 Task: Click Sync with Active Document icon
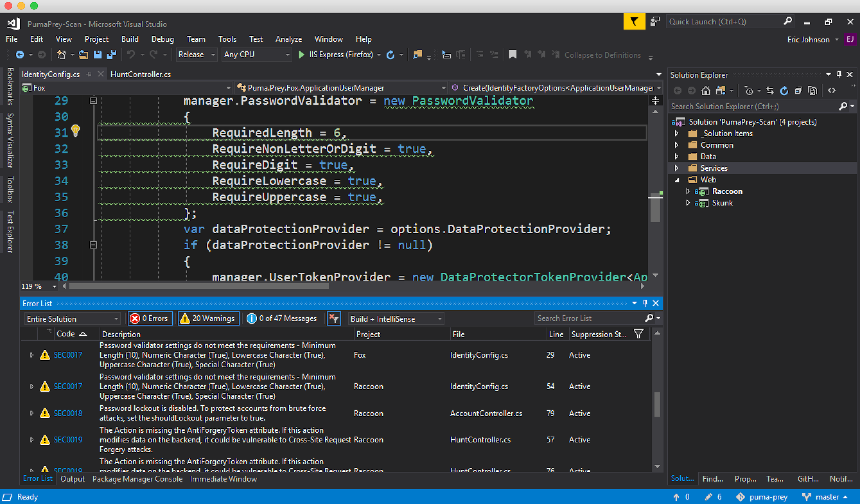pos(770,90)
